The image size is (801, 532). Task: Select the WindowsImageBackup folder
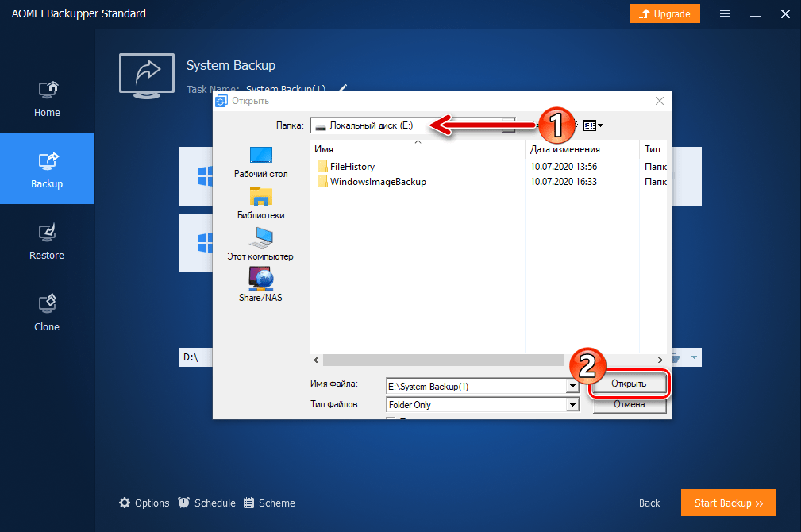point(378,182)
